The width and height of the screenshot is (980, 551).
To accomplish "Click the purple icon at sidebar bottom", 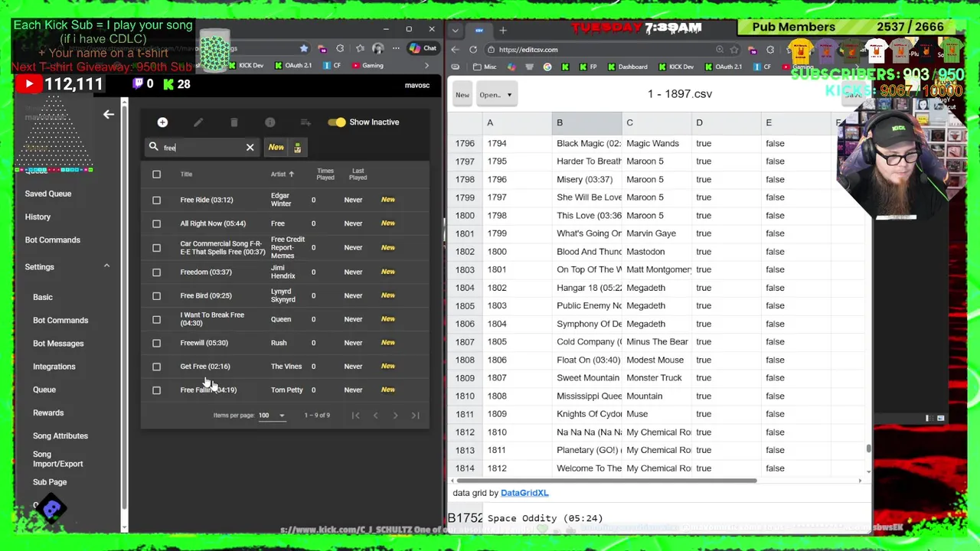I will click(51, 508).
